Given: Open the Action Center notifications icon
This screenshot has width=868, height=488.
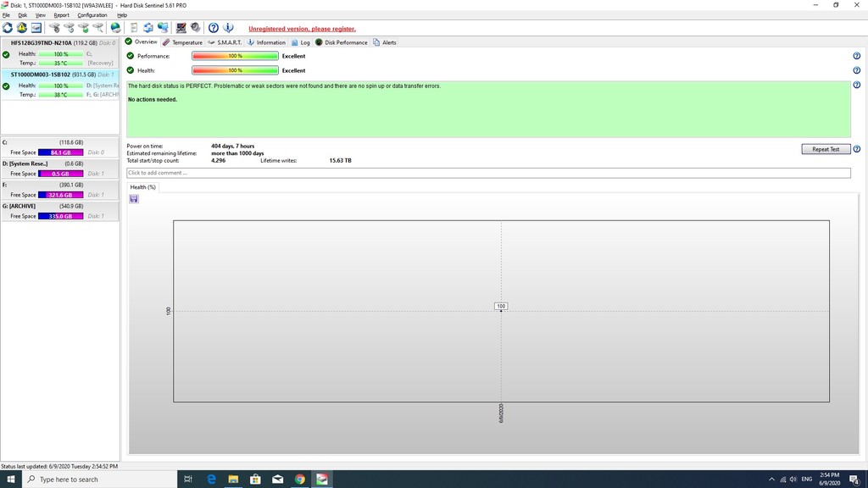Looking at the screenshot, I should [x=855, y=480].
